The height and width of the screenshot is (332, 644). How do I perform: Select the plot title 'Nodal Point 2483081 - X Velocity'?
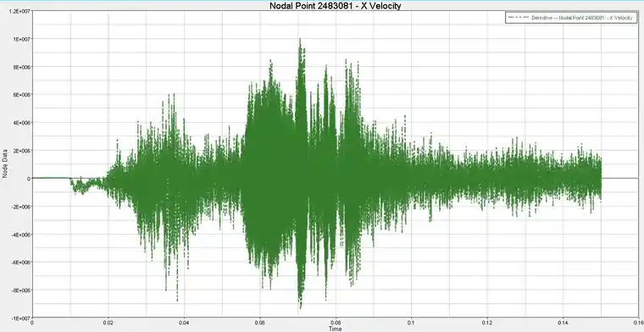click(336, 6)
